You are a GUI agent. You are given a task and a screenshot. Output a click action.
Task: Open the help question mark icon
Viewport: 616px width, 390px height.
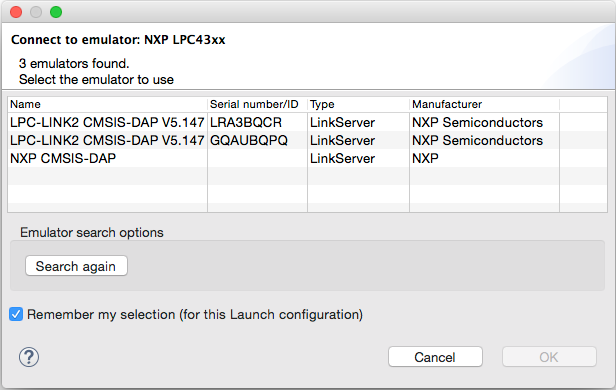tap(29, 357)
